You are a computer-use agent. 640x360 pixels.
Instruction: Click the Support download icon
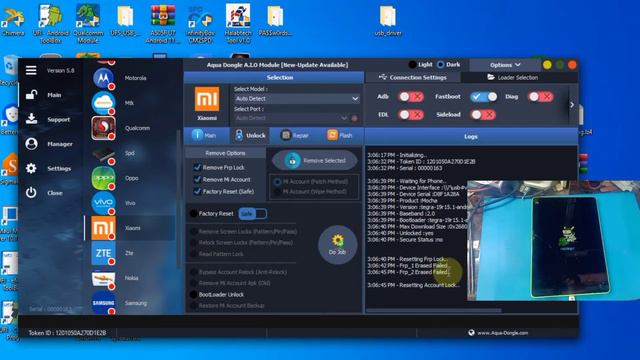31,119
